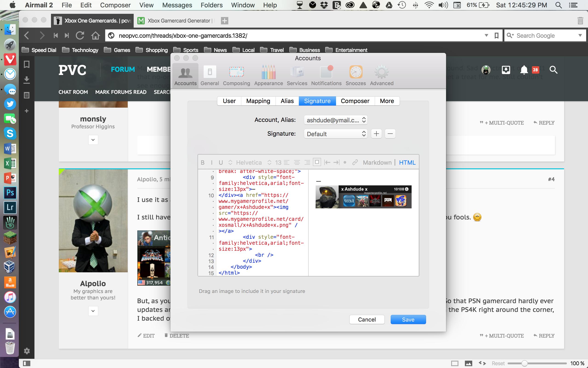Open search engine dropdown arrow
Image resolution: width=588 pixels, height=368 pixels.
click(580, 35)
